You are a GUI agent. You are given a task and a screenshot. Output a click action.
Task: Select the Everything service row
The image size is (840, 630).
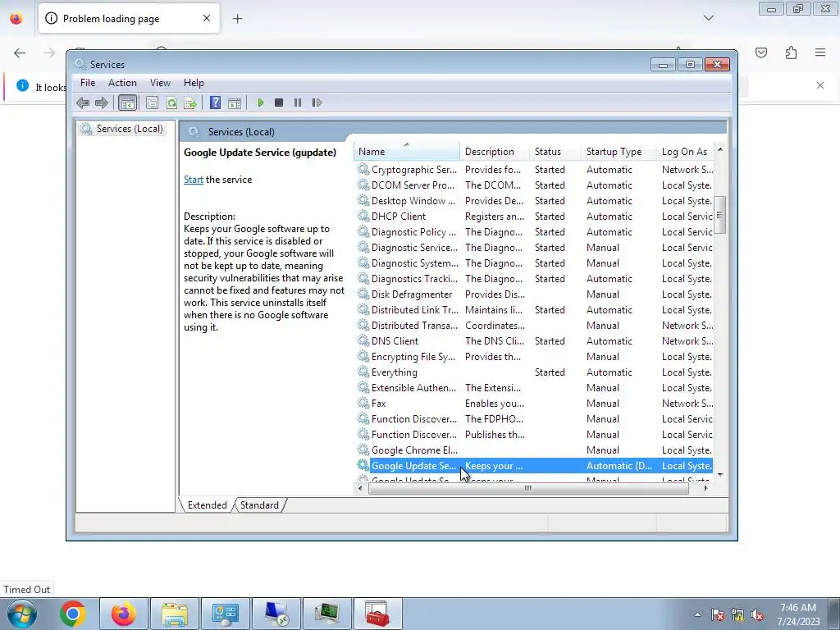coord(533,372)
